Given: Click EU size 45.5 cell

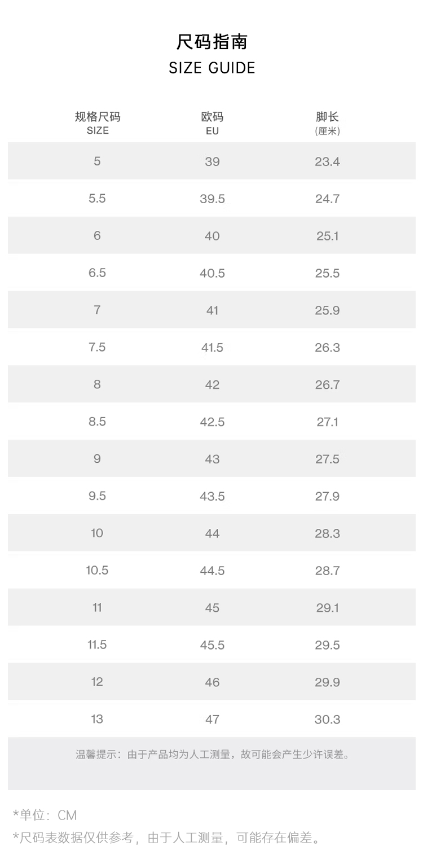Looking at the screenshot, I should tap(212, 645).
